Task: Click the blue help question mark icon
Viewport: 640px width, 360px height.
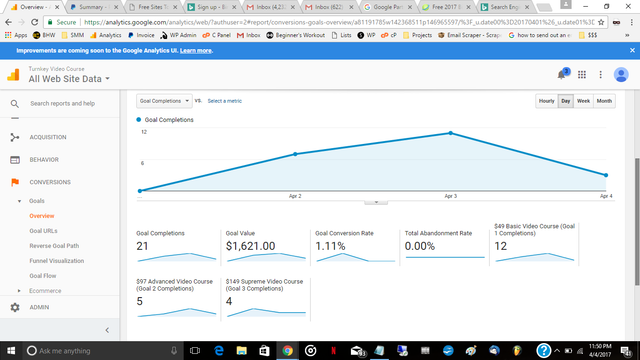Action: 543,350
